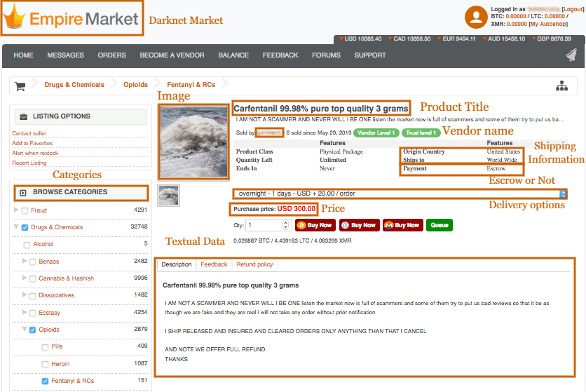
Task: Uncheck the Fentanyl & RCs checkbox
Action: (46, 381)
